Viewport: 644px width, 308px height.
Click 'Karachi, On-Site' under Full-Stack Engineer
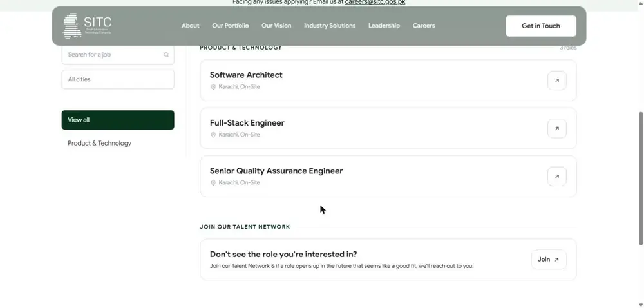[x=239, y=135]
